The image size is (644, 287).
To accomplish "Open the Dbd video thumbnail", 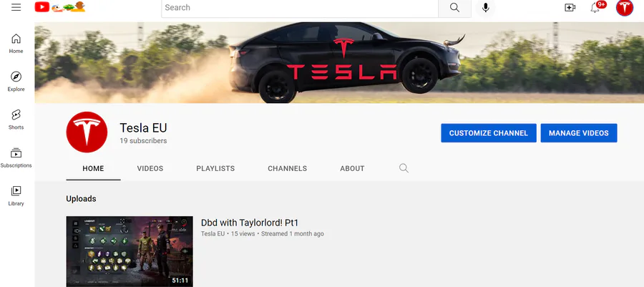I will point(130,252).
